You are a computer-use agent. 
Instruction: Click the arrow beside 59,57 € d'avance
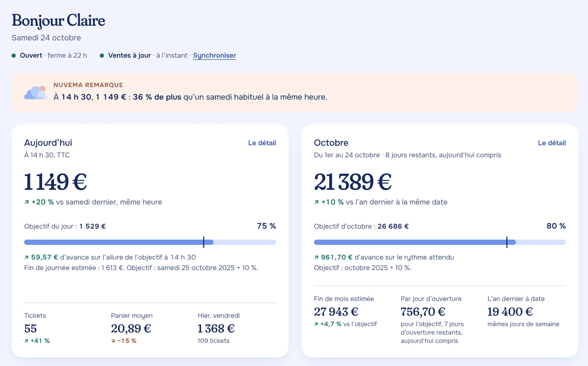click(26, 258)
